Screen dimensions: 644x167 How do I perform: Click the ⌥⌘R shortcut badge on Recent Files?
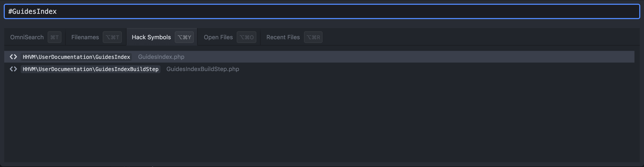(313, 37)
